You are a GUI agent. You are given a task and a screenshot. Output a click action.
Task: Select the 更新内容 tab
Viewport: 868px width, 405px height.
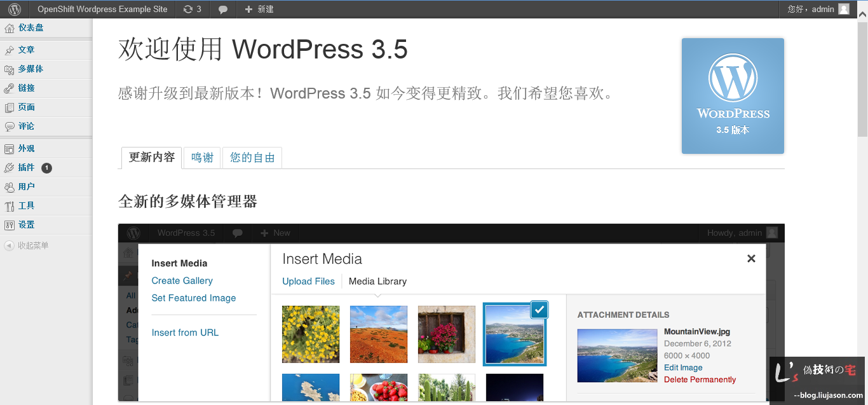[x=151, y=158]
